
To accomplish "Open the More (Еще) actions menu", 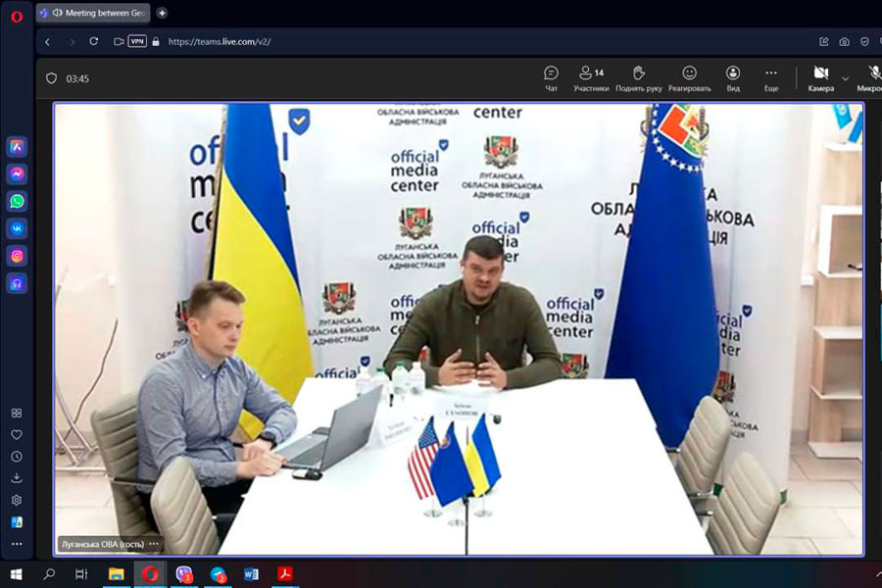I will pyautogui.click(x=771, y=78).
